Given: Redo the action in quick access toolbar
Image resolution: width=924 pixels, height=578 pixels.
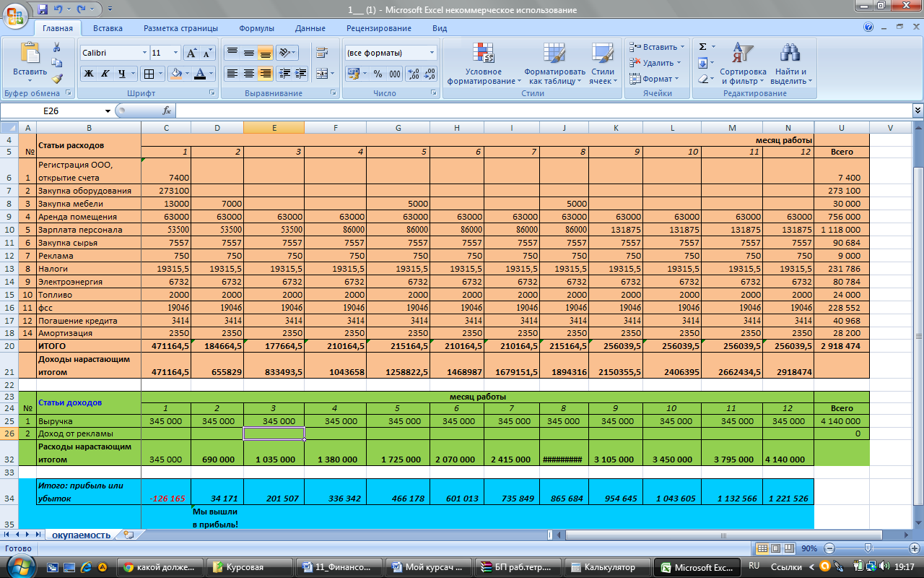Looking at the screenshot, I should [x=82, y=9].
